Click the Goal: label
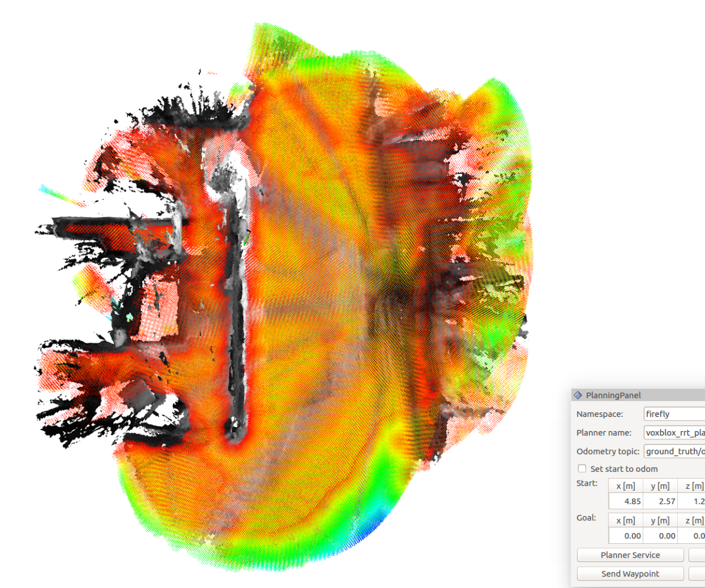Screen dimensions: 705x588 tap(586, 518)
